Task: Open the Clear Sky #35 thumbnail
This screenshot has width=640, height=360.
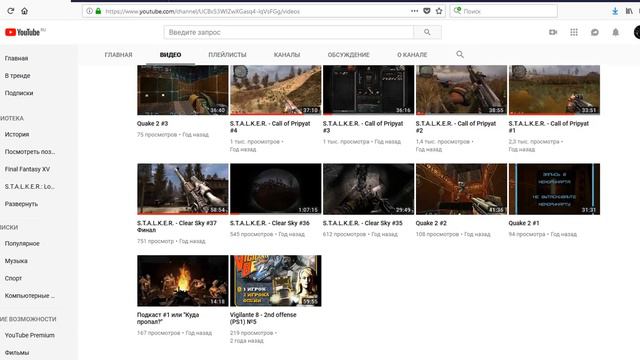Action: [x=369, y=189]
